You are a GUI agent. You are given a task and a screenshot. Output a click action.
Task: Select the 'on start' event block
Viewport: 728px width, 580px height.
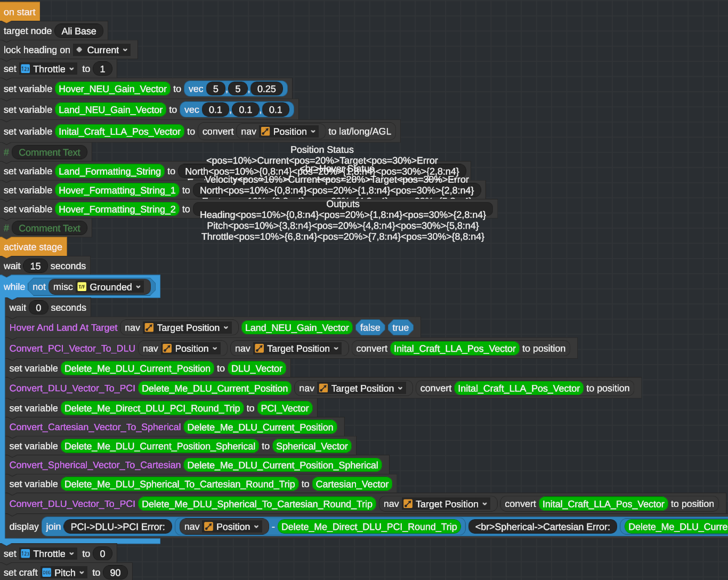pos(20,12)
